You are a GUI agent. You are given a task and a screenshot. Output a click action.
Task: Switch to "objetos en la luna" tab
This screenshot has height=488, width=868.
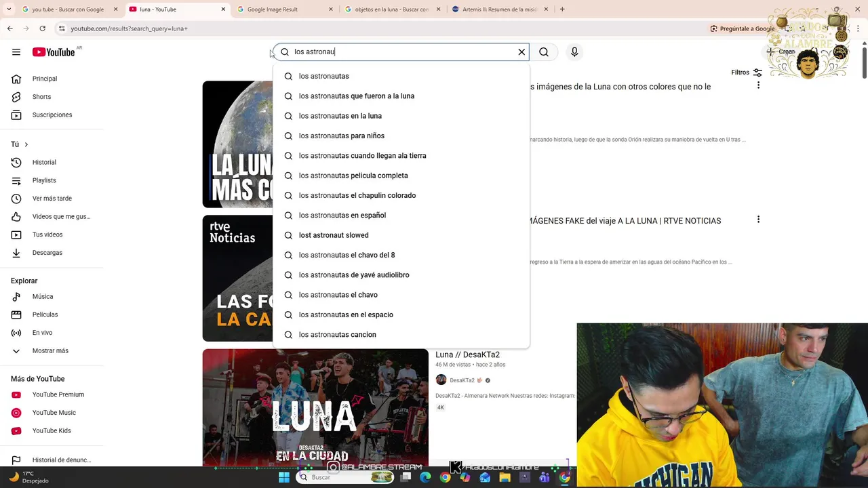(392, 9)
